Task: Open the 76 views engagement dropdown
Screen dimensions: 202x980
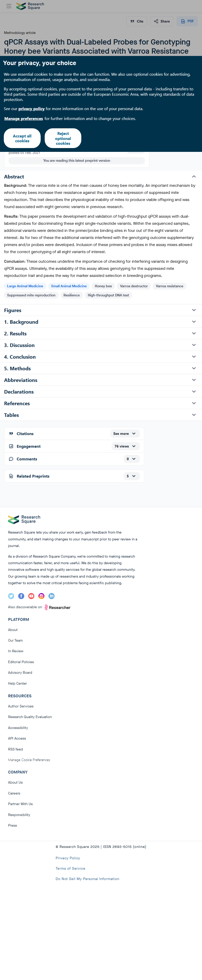Action: click(x=126, y=446)
